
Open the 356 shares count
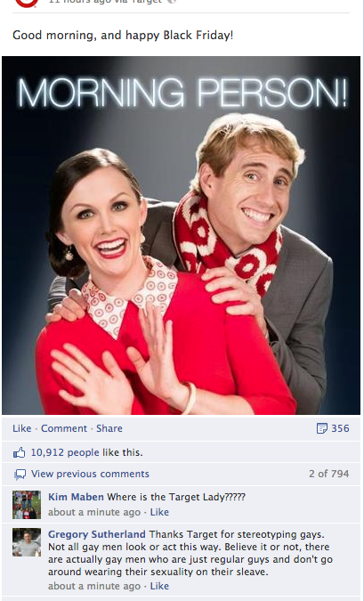(x=340, y=428)
